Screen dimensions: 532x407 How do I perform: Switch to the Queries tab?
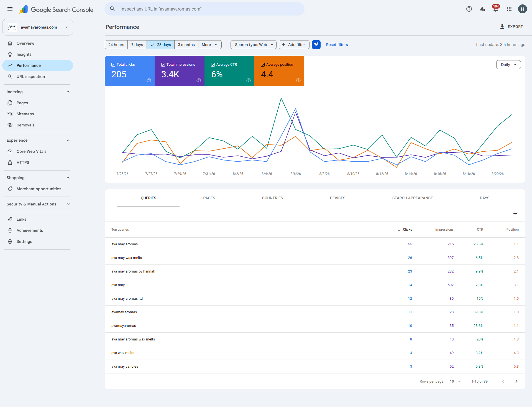149,198
